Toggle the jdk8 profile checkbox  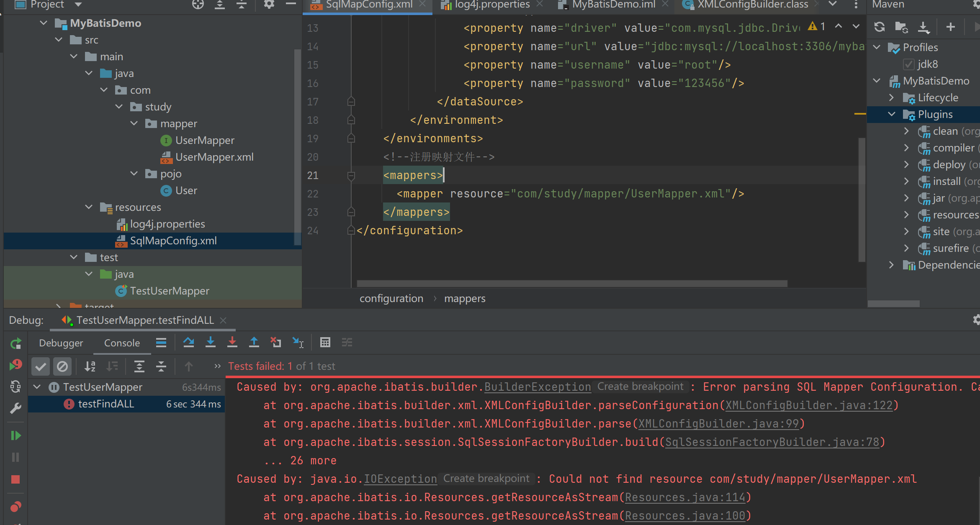(x=908, y=64)
